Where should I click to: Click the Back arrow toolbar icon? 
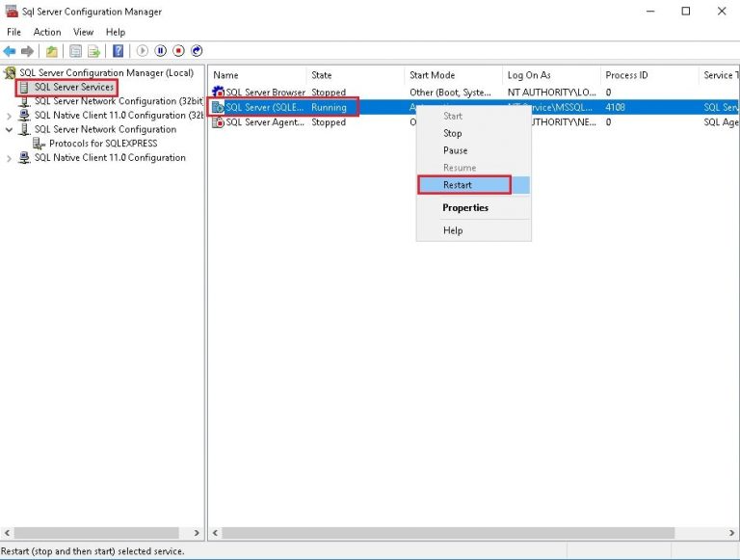(10, 51)
